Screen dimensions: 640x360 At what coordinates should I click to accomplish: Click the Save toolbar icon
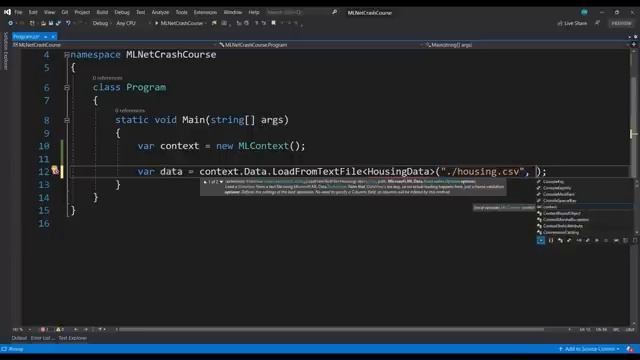point(51,23)
